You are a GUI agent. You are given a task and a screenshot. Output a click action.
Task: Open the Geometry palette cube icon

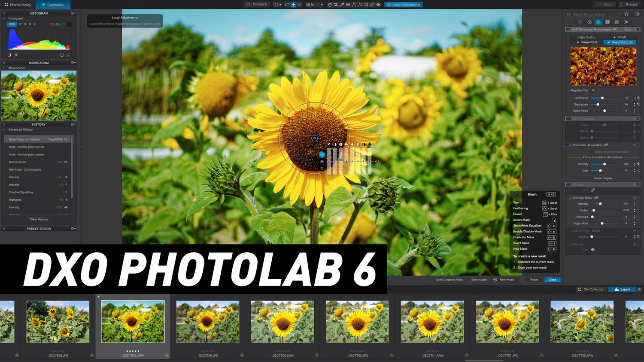pyautogui.click(x=608, y=22)
